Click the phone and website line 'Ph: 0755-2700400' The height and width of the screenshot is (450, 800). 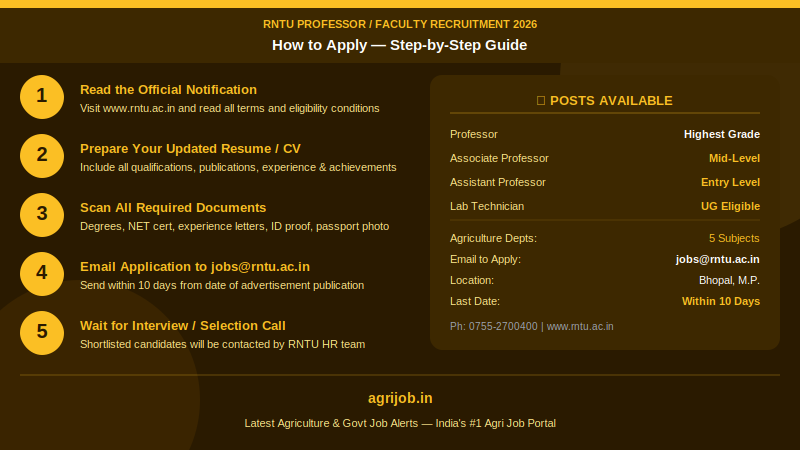tap(532, 327)
